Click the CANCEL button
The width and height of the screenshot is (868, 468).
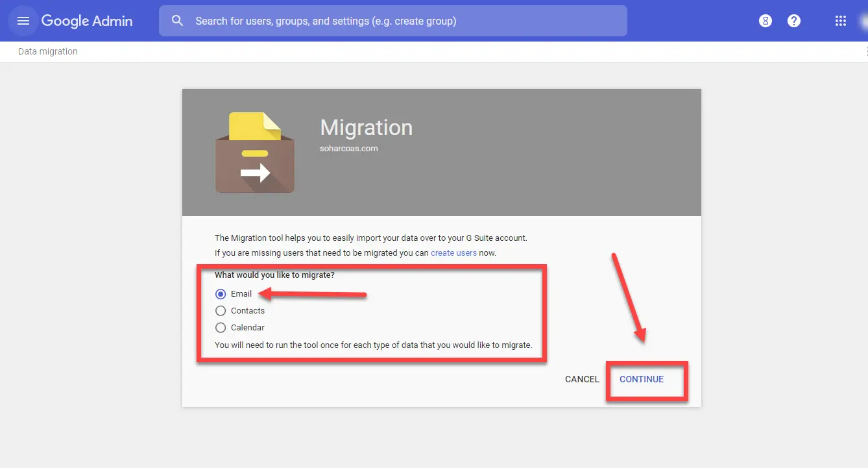point(582,379)
